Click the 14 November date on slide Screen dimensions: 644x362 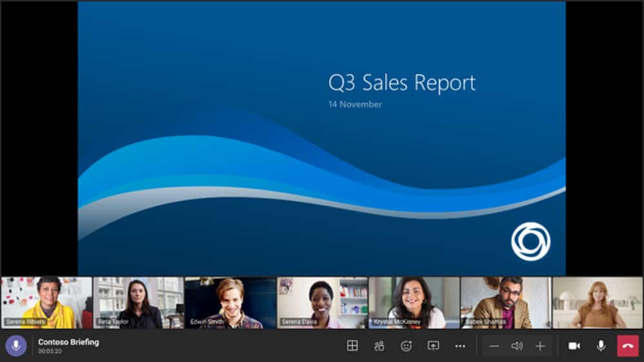pyautogui.click(x=355, y=104)
